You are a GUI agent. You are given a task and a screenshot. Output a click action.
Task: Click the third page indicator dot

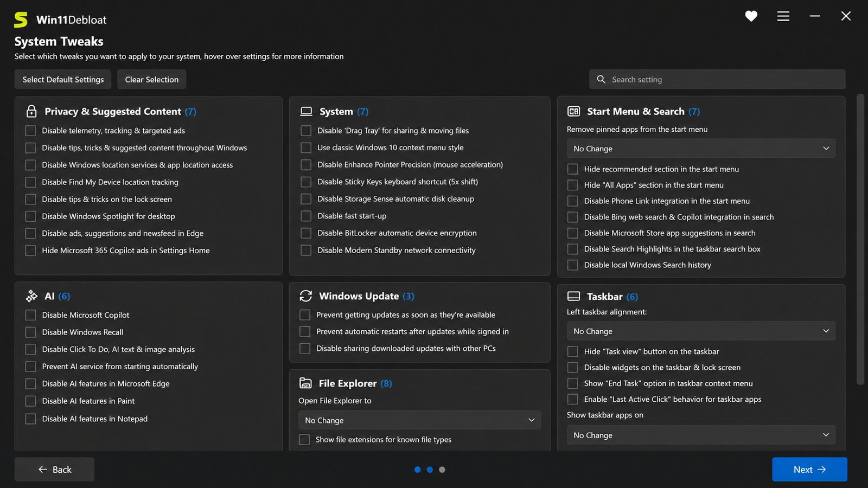point(442,470)
